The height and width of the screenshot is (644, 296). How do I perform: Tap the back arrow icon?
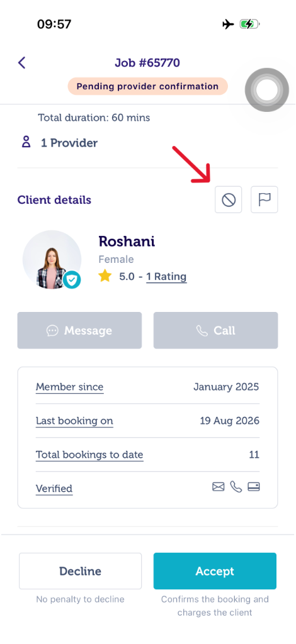pyautogui.click(x=22, y=63)
